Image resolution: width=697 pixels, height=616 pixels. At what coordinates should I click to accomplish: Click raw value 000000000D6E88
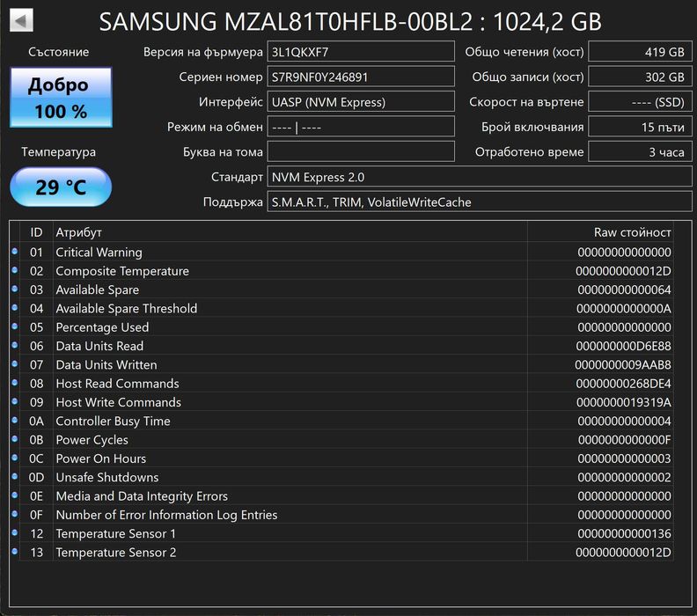point(623,346)
